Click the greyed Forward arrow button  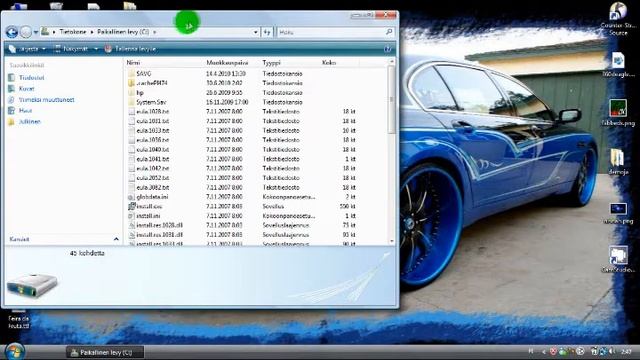coord(26,32)
